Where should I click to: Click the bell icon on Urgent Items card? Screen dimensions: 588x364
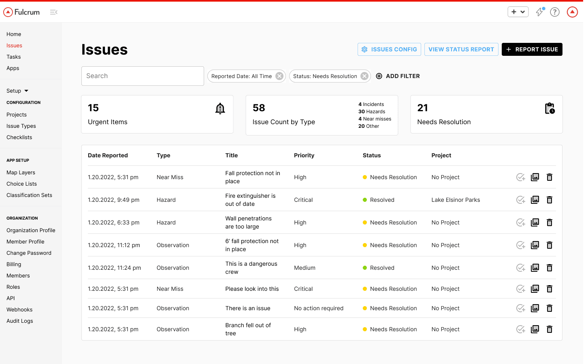[220, 108]
